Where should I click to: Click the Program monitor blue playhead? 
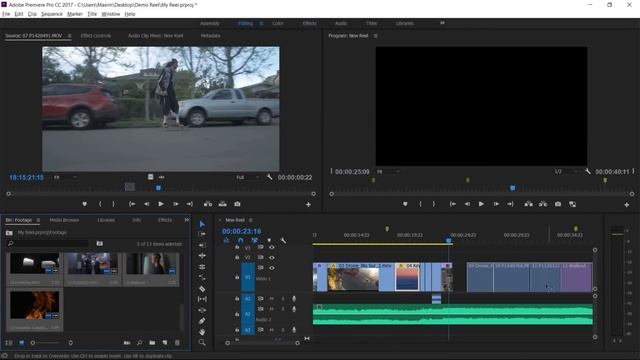tap(513, 188)
